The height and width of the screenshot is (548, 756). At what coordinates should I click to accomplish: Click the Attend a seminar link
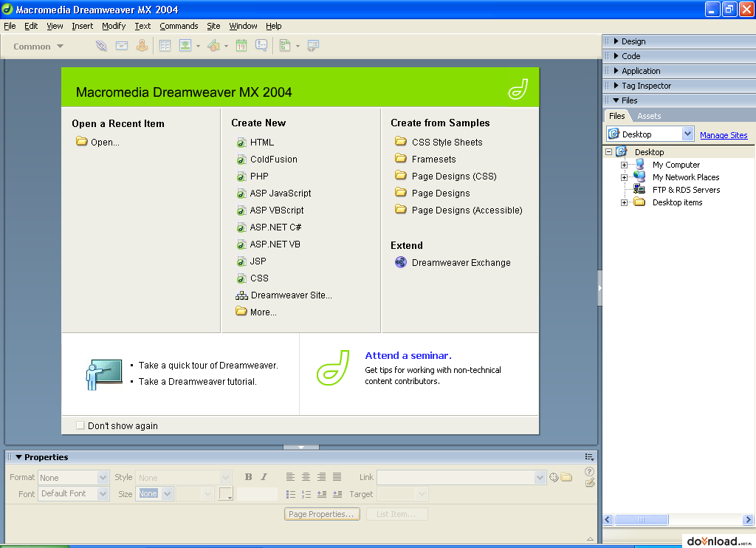(408, 355)
